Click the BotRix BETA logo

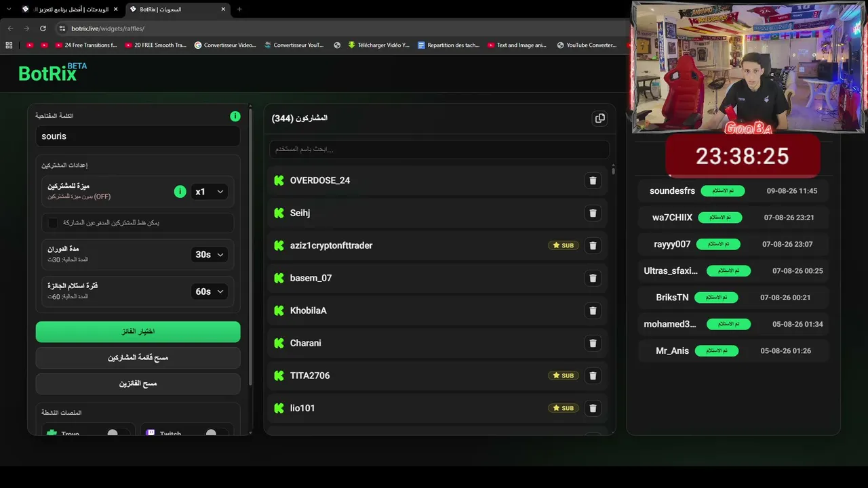click(52, 73)
